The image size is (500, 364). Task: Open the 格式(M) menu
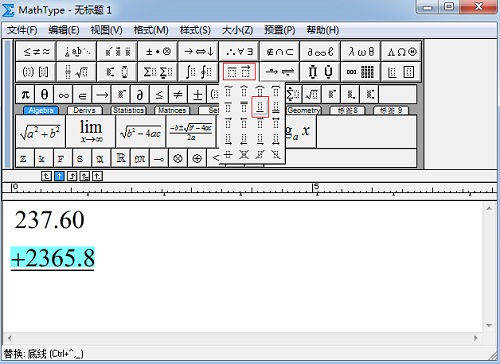point(151,30)
